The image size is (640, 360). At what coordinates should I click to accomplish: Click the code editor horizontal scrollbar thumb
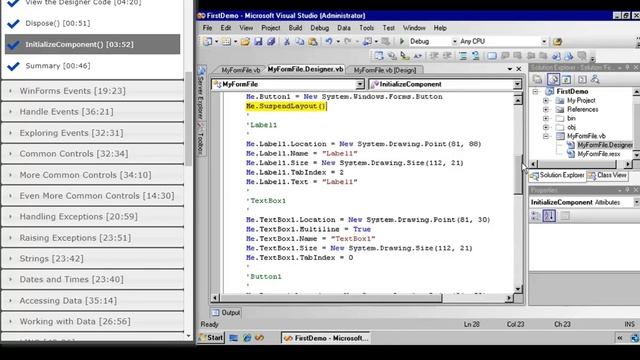[331, 298]
